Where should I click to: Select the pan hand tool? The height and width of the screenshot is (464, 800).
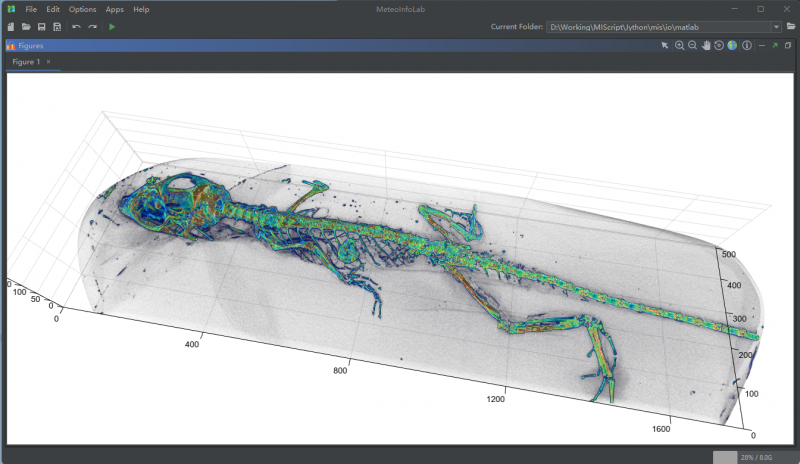tap(706, 46)
